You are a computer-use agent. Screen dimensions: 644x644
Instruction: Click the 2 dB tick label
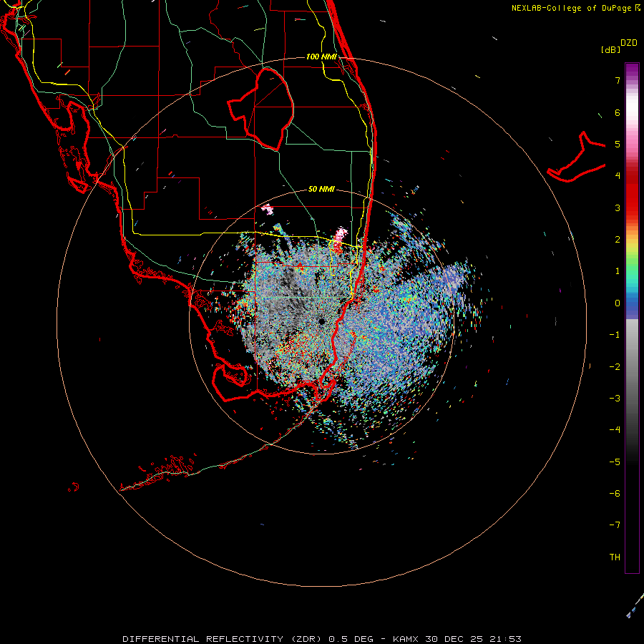[x=618, y=240]
